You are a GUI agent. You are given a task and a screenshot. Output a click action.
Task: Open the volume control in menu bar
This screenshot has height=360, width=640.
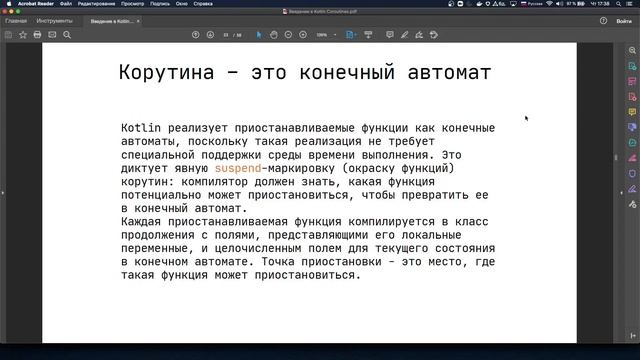[560, 4]
